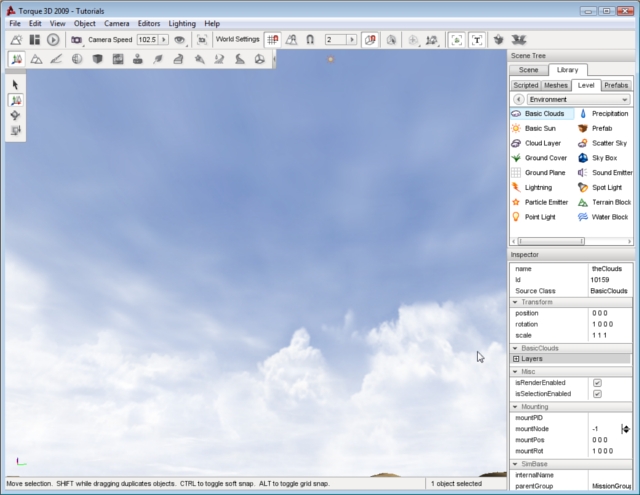Switch to the Scene tab
This screenshot has width=640, height=495.
pyautogui.click(x=529, y=70)
